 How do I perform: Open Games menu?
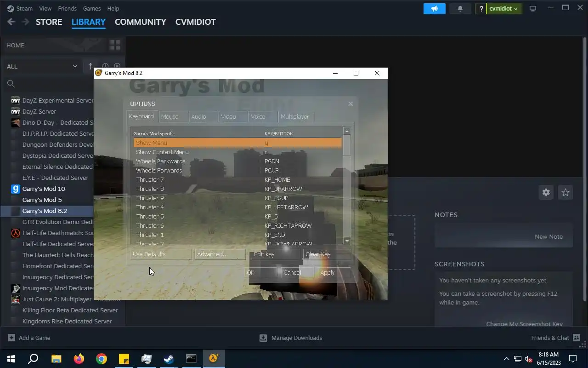[92, 8]
